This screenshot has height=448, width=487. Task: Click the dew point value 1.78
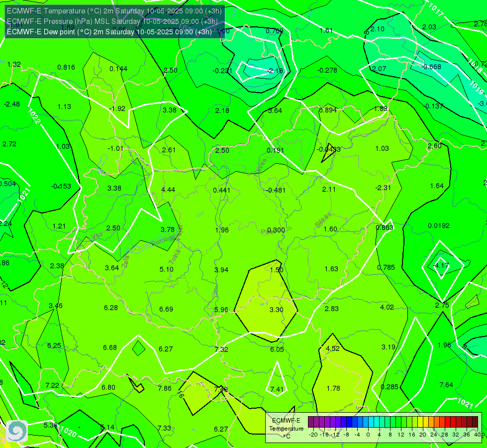click(x=333, y=388)
